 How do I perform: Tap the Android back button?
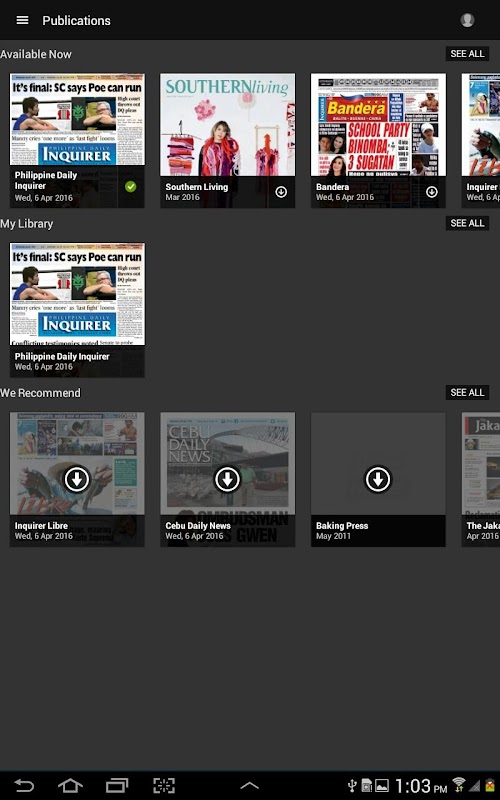point(23,785)
